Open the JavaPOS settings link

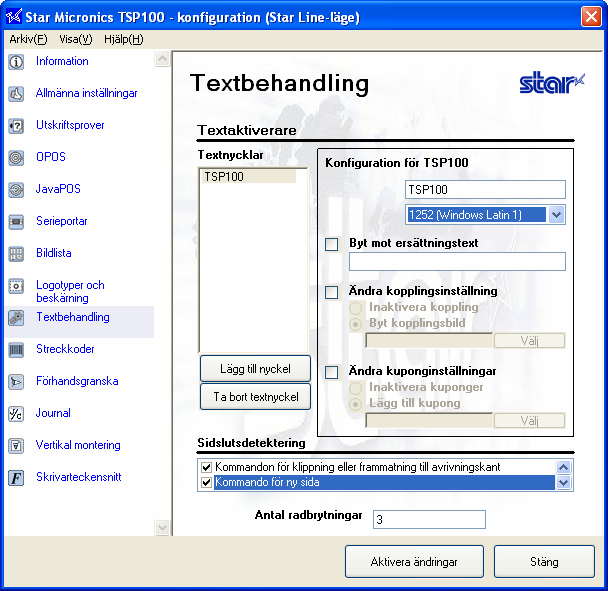click(58, 189)
